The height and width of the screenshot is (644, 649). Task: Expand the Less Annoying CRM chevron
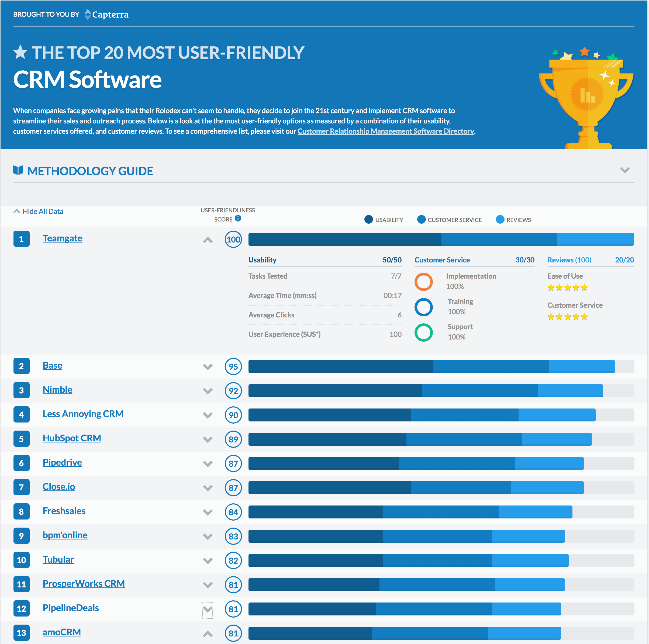pos(208,415)
